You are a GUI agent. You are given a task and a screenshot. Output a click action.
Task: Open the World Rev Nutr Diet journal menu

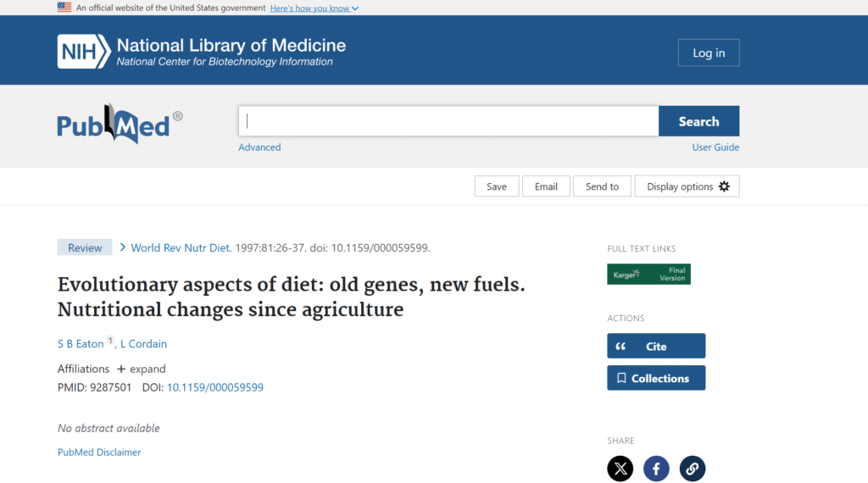pyautogui.click(x=181, y=247)
